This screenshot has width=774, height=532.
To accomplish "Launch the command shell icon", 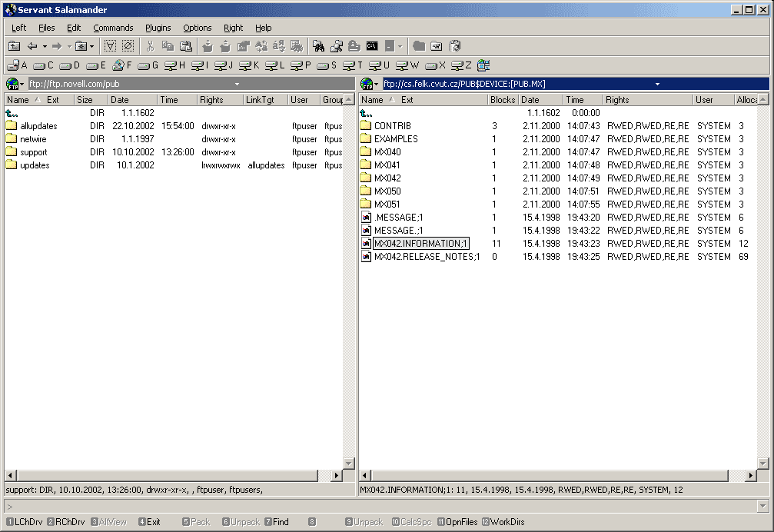I will tap(372, 46).
